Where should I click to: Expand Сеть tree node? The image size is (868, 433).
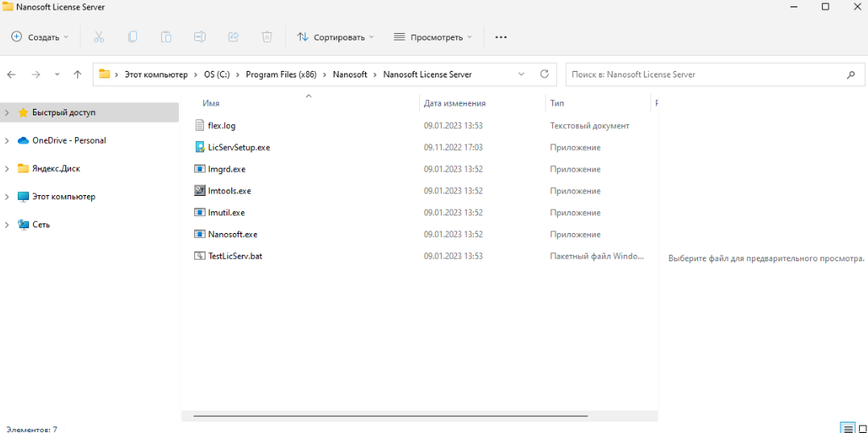point(6,225)
